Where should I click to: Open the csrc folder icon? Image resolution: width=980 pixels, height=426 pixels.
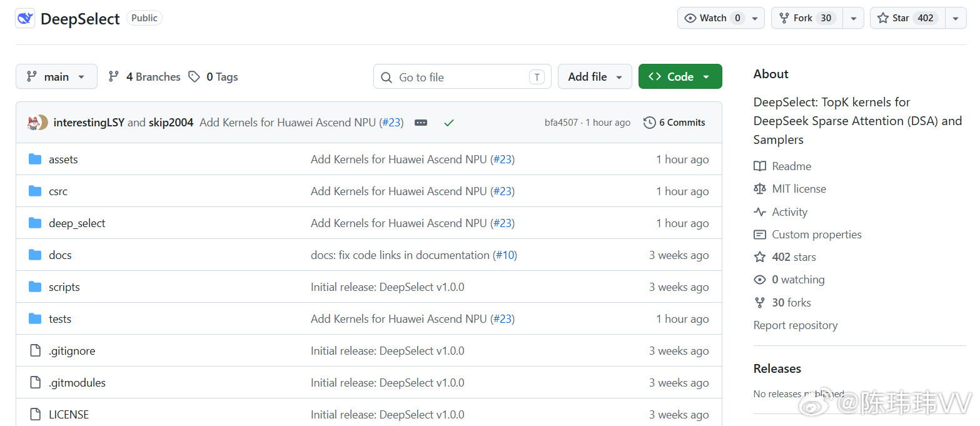pos(35,191)
